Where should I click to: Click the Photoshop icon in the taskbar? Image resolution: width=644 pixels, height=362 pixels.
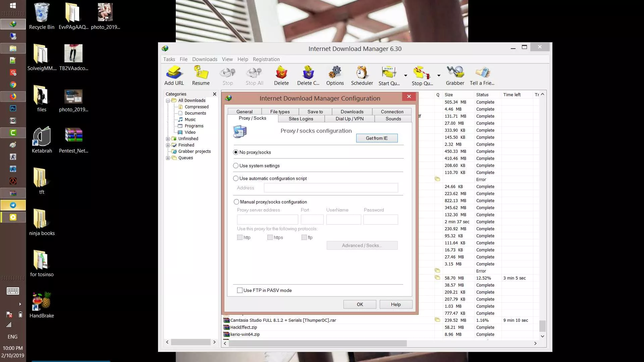pos(13,108)
